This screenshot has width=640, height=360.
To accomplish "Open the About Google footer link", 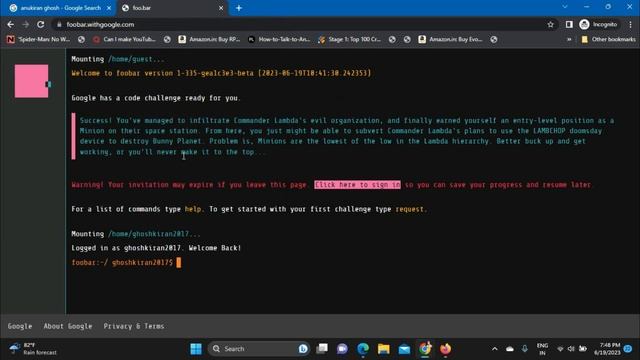I will pos(68,326).
